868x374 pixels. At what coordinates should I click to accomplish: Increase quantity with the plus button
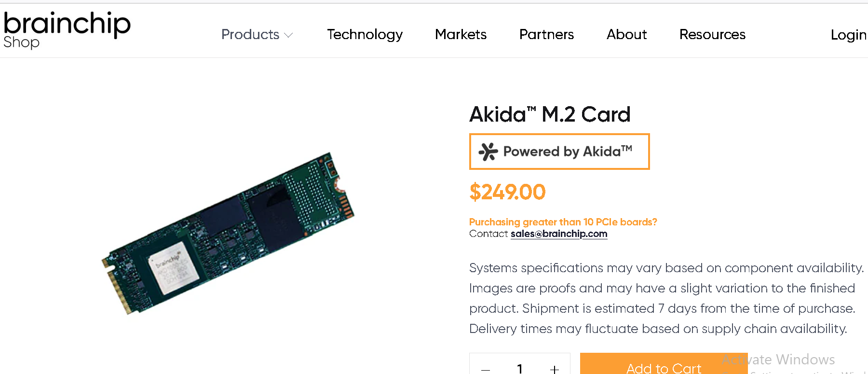(555, 369)
